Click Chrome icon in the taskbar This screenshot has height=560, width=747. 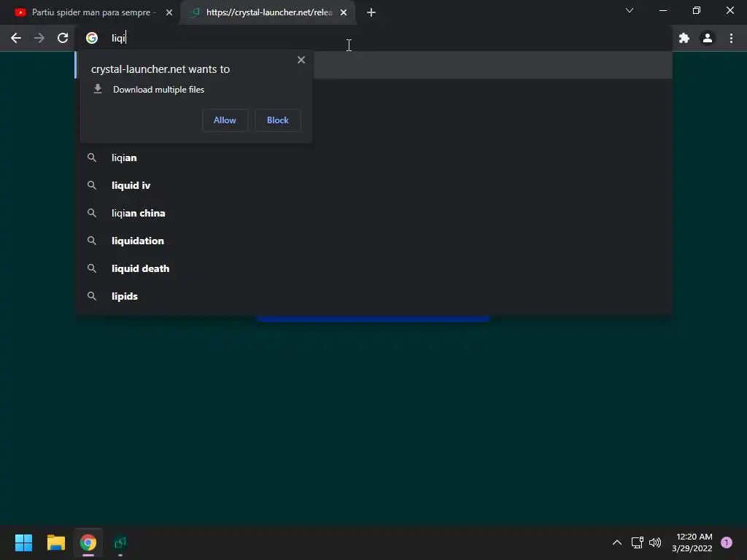88,542
